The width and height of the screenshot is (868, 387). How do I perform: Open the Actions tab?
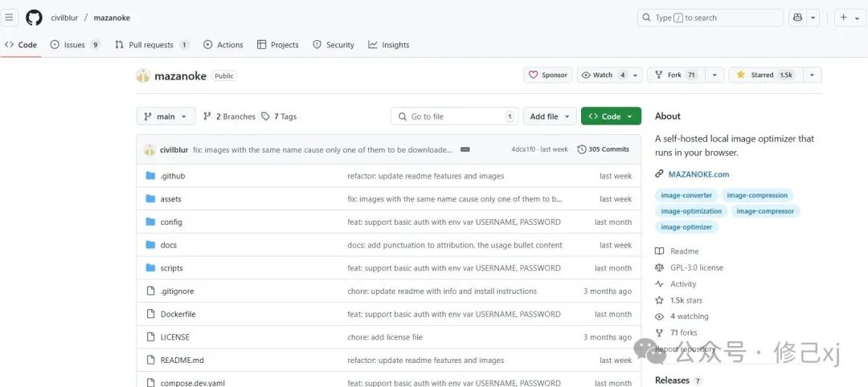point(223,45)
